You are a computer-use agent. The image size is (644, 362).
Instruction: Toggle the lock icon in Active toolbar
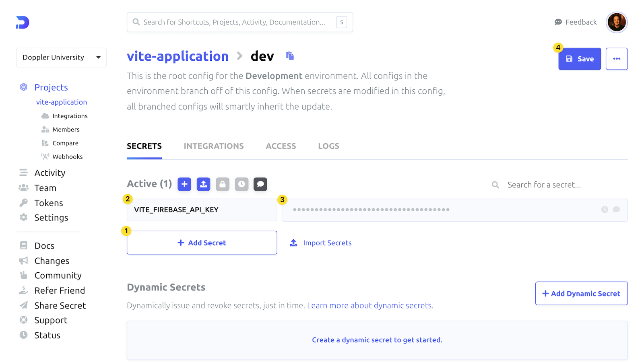click(223, 184)
